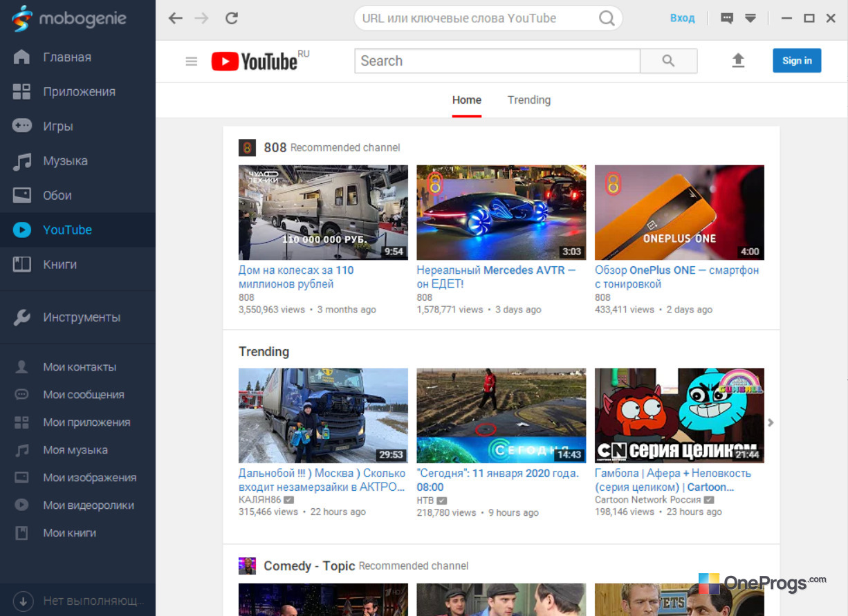Viewport: 848px width, 616px height.
Task: Open the dropdown menu triangle in title bar
Action: coord(750,19)
